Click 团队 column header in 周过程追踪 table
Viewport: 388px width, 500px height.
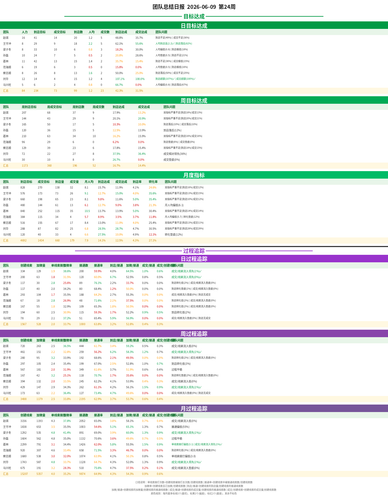[x=6, y=340]
